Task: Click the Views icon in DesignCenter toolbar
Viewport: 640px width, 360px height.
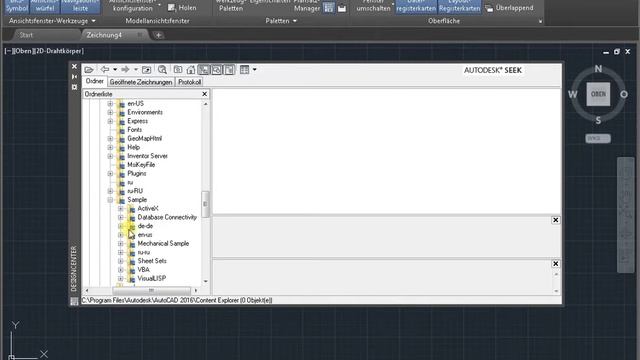Action: click(x=244, y=70)
